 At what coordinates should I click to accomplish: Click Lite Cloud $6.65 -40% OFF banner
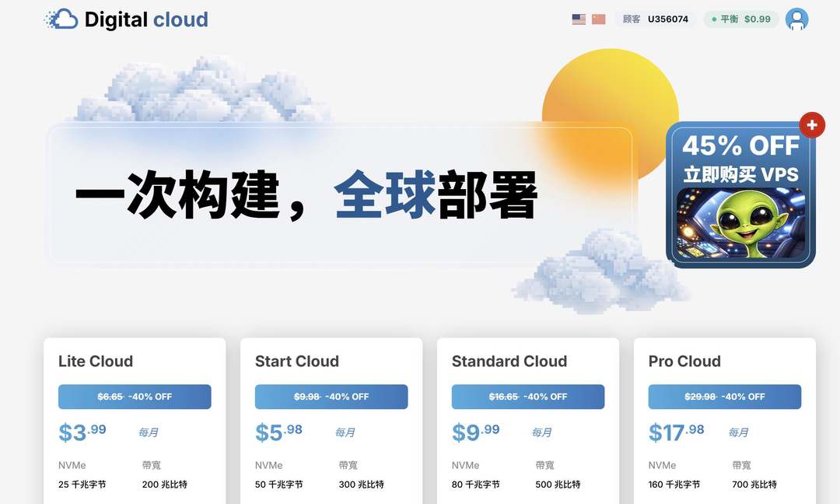(135, 397)
